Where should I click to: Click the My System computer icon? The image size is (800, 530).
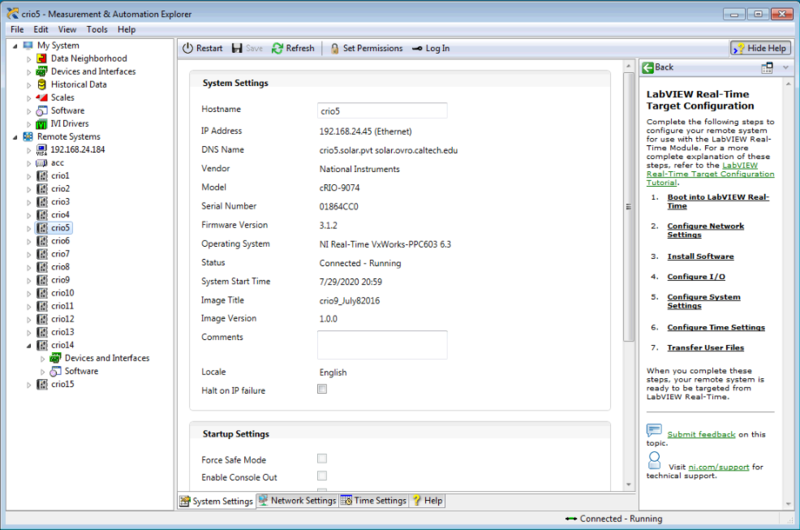click(x=28, y=45)
